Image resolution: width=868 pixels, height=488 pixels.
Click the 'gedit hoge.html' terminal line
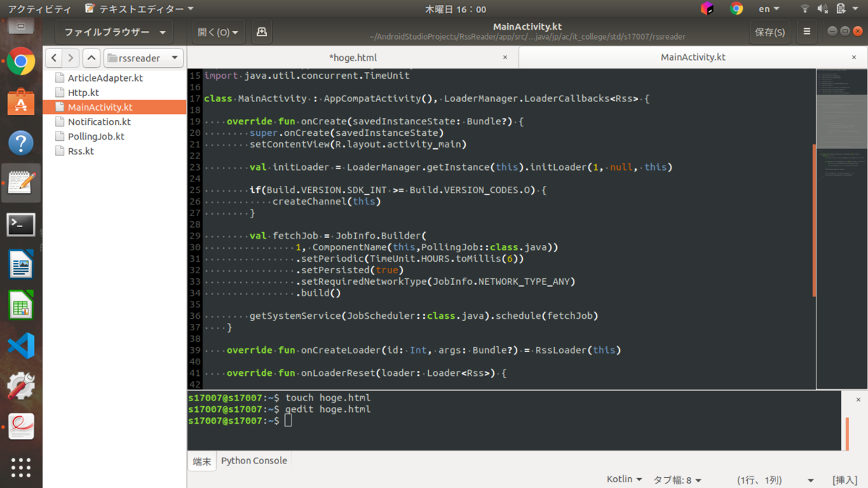coord(328,409)
